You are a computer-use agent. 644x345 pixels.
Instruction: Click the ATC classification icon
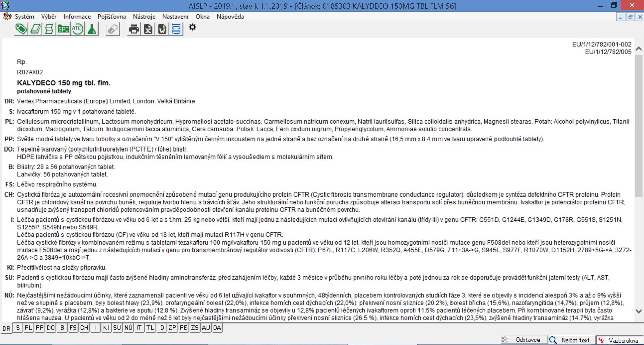pos(77,29)
